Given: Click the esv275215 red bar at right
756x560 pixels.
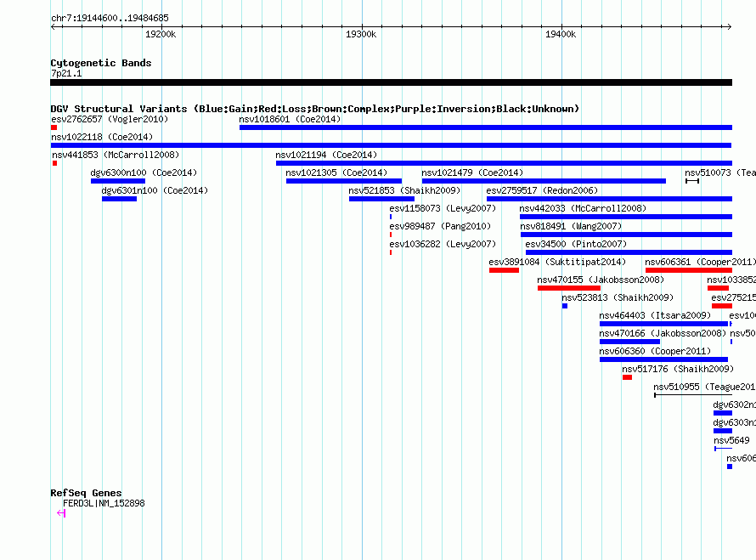Looking at the screenshot, I should pyautogui.click(x=722, y=306).
